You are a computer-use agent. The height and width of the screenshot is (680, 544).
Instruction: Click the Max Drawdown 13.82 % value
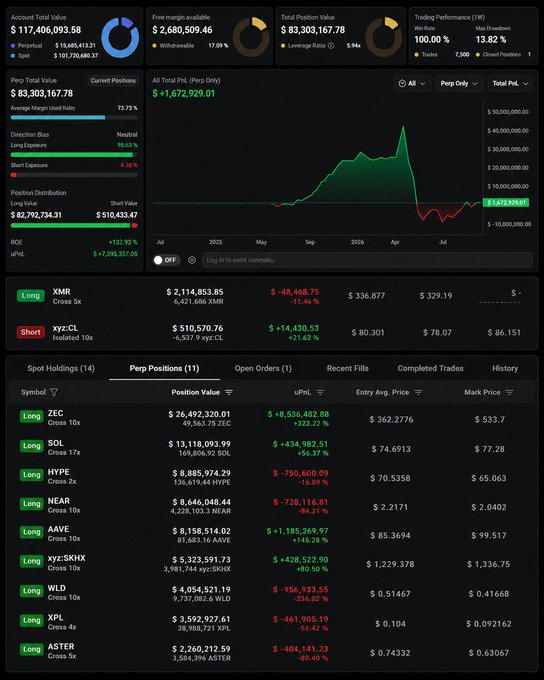click(x=491, y=39)
